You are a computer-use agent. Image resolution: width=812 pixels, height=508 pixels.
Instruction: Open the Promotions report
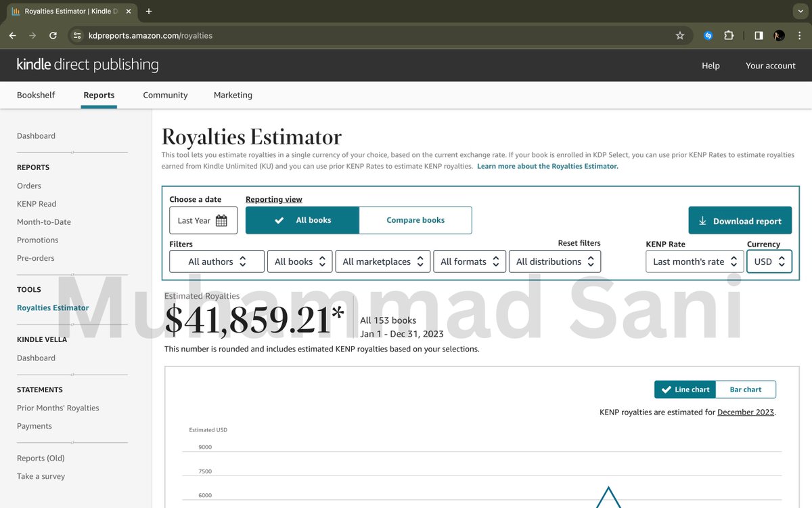click(38, 240)
